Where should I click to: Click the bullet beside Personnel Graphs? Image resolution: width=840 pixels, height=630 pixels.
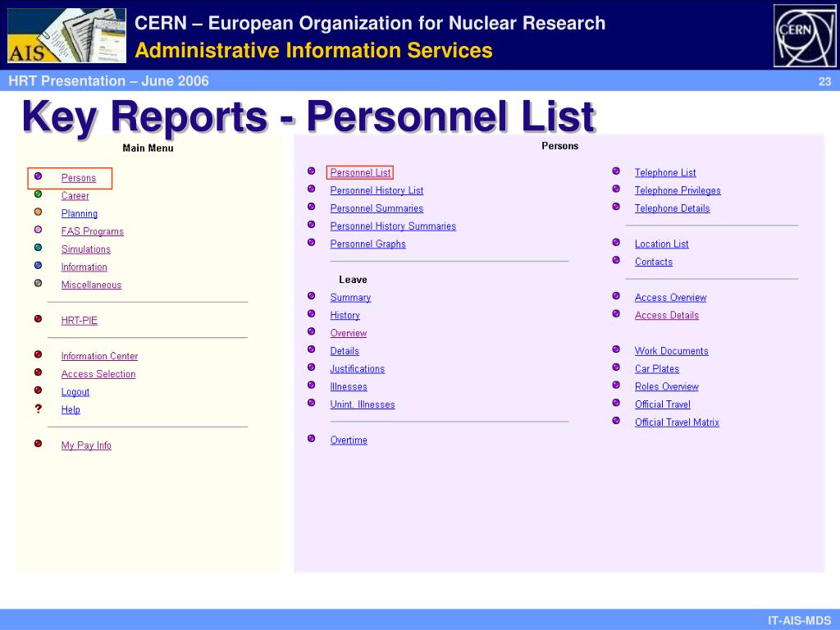tap(311, 242)
